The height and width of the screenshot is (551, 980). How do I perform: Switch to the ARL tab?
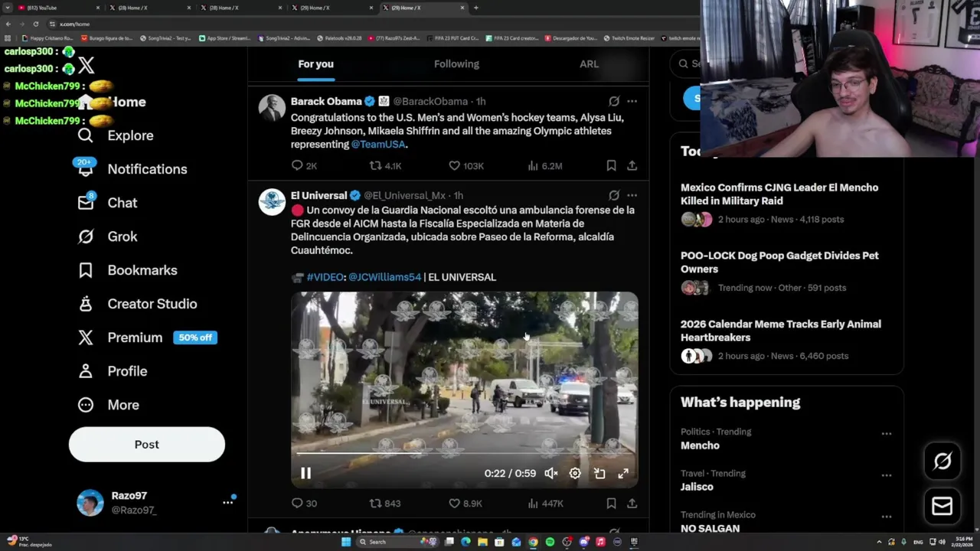click(589, 64)
